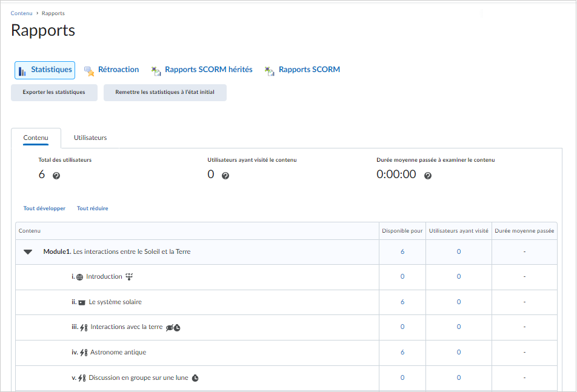Click the 0:00:00 average duration value

396,174
